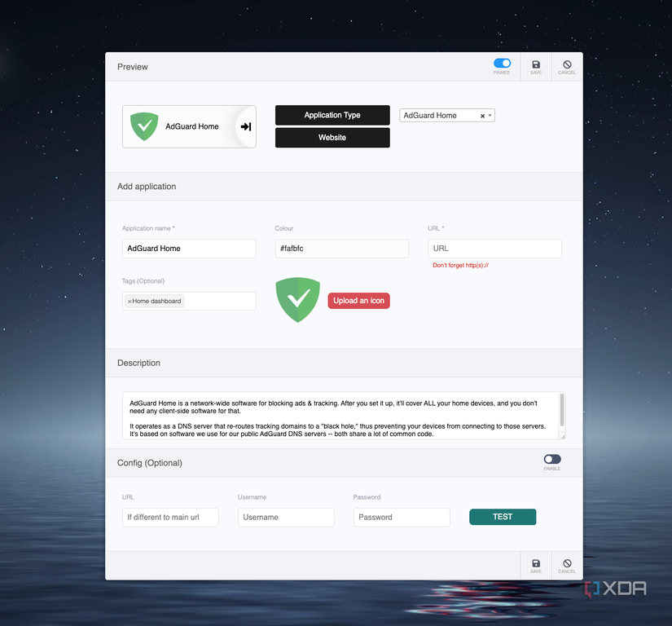Click the top Save icon
The width and height of the screenshot is (672, 626).
(x=536, y=64)
